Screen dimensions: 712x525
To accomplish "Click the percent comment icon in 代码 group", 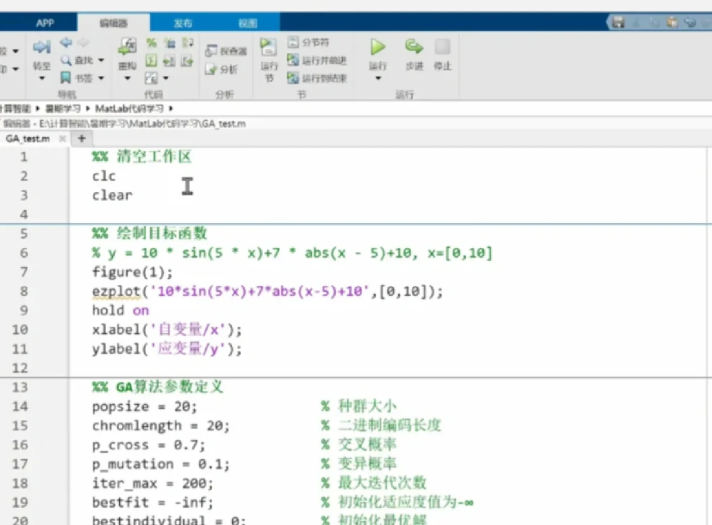I will [152, 43].
